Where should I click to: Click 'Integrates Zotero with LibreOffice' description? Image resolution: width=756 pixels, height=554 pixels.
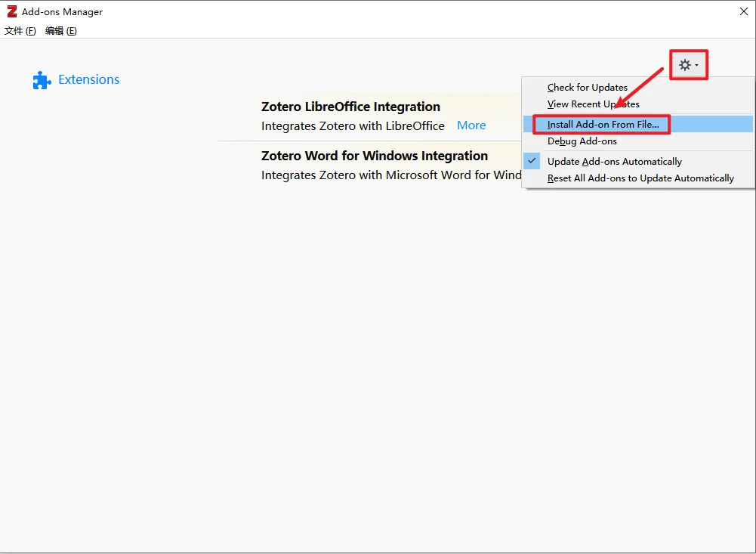tap(353, 126)
